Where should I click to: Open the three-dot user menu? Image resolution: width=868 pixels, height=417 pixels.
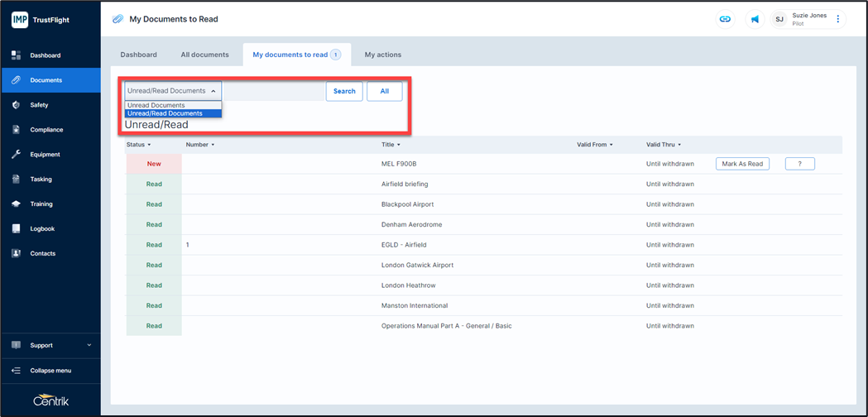click(837, 19)
